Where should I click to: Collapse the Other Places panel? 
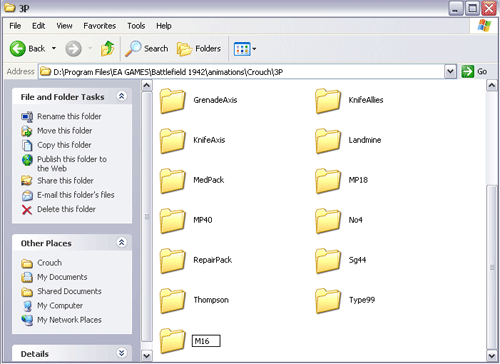[x=122, y=242]
